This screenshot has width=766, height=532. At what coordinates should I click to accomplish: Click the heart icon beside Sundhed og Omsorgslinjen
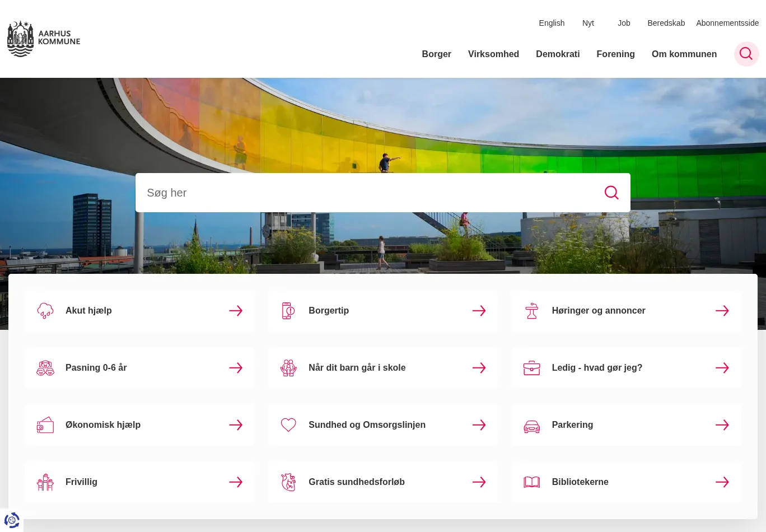[288, 425]
